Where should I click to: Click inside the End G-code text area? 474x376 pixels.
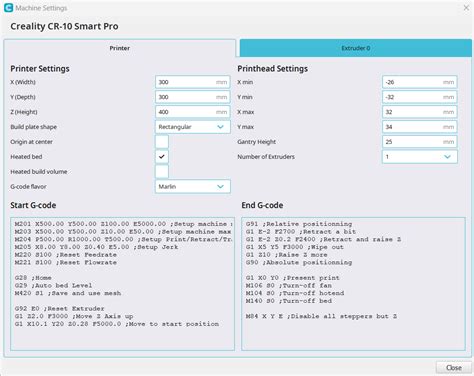click(353, 284)
